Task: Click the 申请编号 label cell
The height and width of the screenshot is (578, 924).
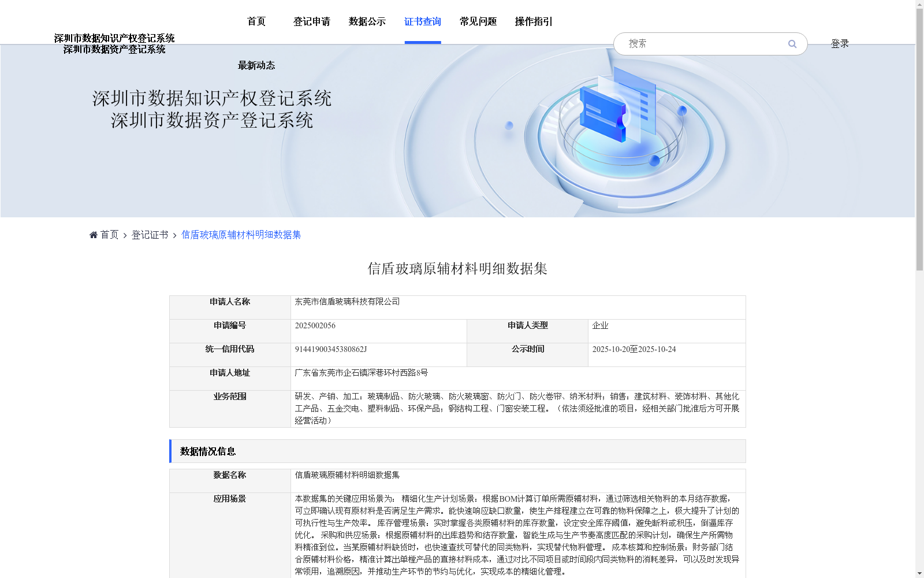Action: tap(230, 331)
